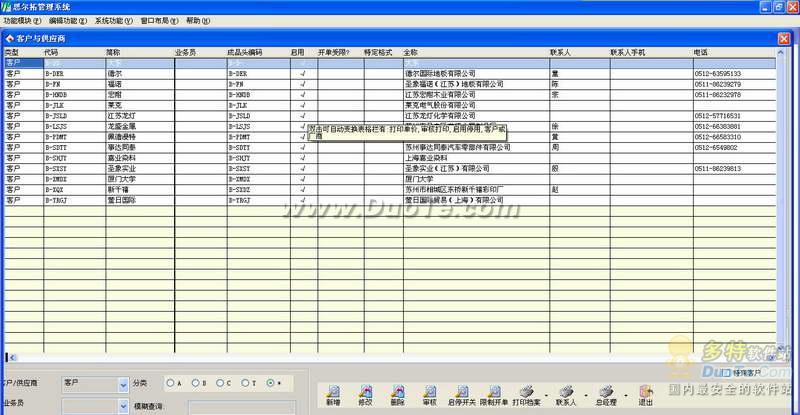Viewport: 800px width, 415px height.
Task: Open 联系人 contacts icon
Action: tap(566, 395)
